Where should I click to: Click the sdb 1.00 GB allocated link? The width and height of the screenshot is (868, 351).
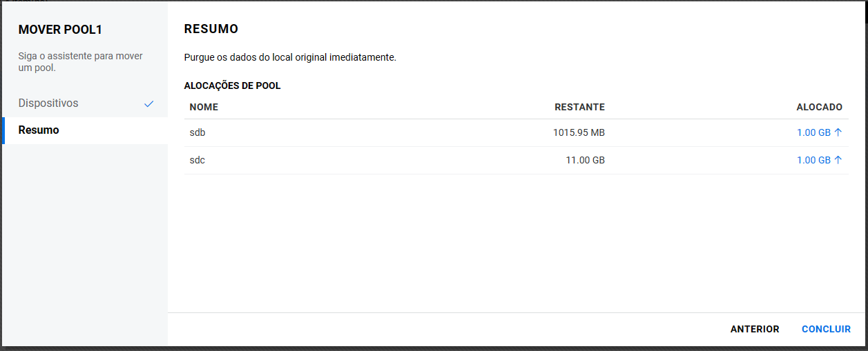point(813,132)
